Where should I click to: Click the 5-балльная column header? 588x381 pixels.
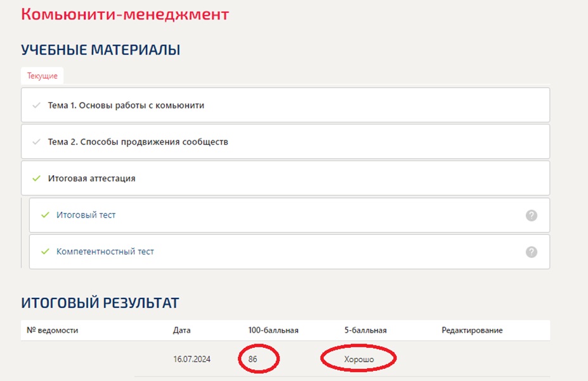click(365, 330)
